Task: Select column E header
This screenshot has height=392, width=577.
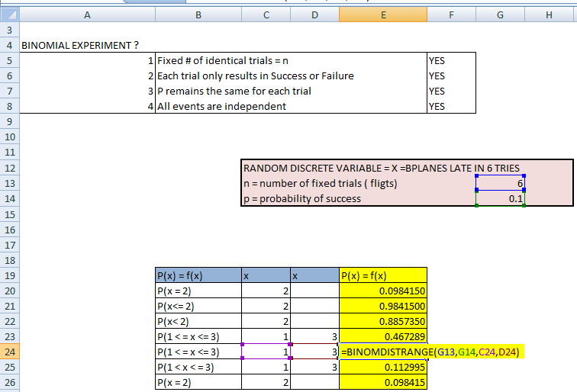Action: click(x=382, y=15)
